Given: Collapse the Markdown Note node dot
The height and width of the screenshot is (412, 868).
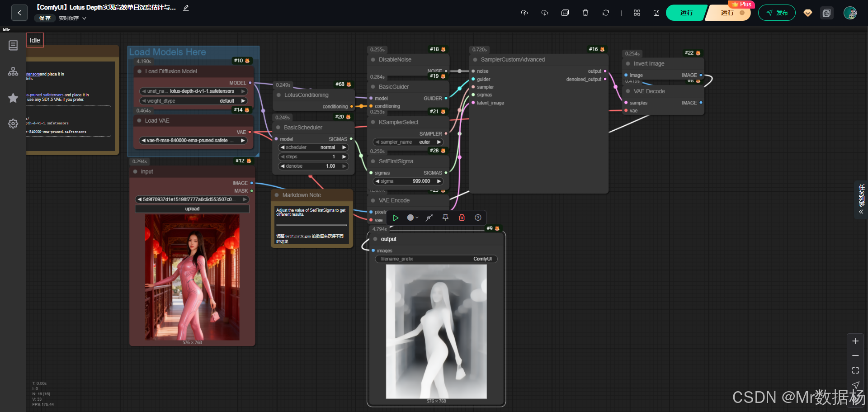Looking at the screenshot, I should click(277, 195).
